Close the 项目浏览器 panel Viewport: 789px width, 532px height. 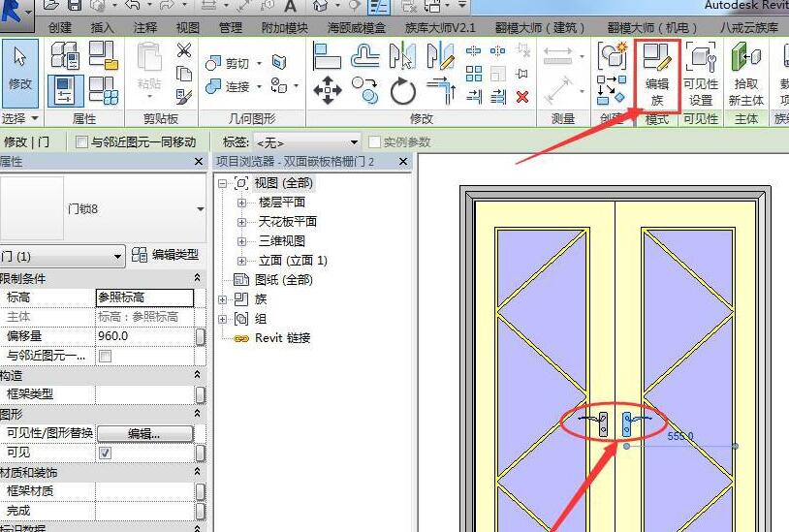pyautogui.click(x=403, y=162)
